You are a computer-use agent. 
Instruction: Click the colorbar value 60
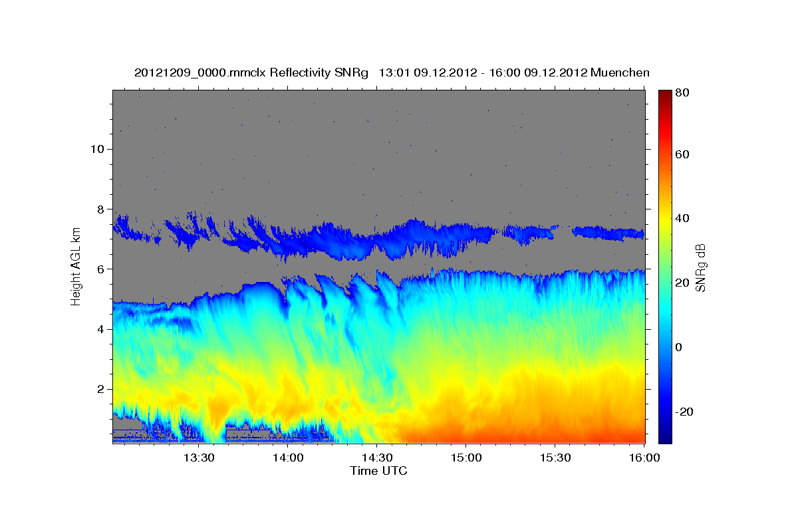[x=683, y=155]
